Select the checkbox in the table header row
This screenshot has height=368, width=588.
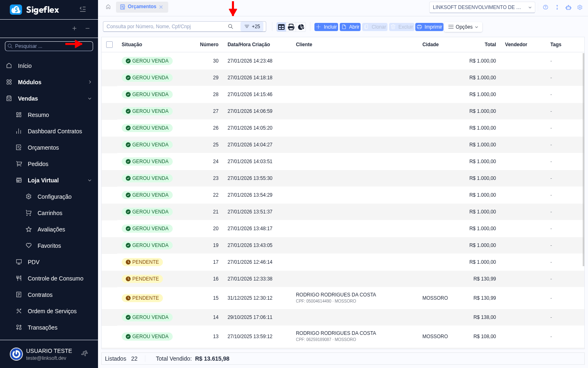[109, 44]
